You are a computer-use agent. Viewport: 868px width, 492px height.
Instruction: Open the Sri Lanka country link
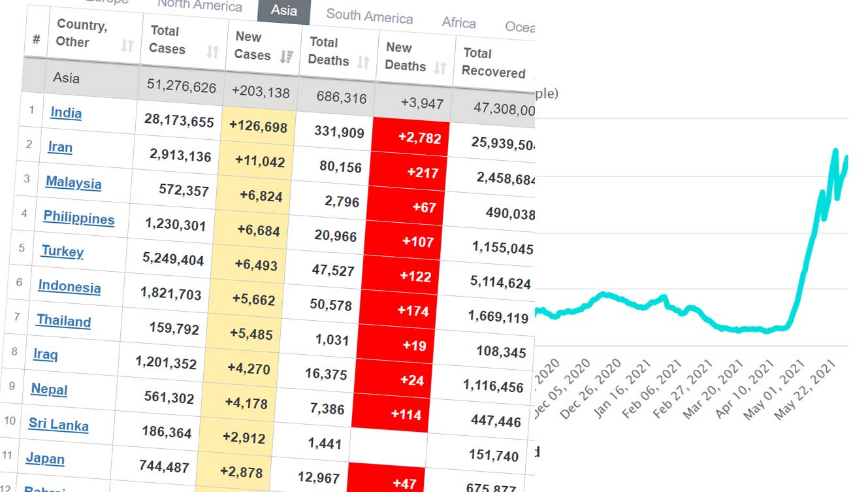[x=58, y=424]
